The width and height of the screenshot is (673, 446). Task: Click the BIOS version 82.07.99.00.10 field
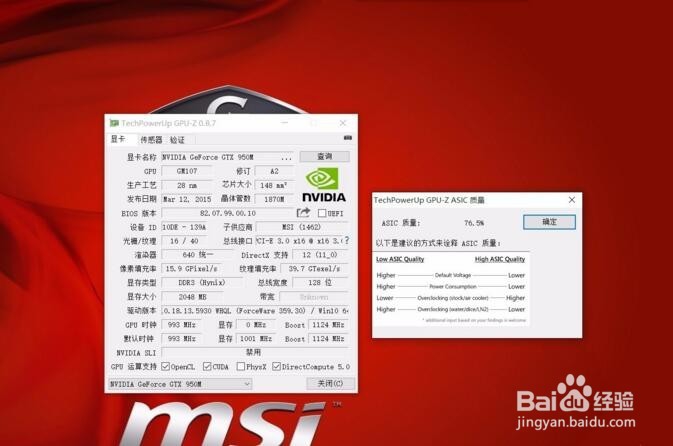pyautogui.click(x=227, y=213)
